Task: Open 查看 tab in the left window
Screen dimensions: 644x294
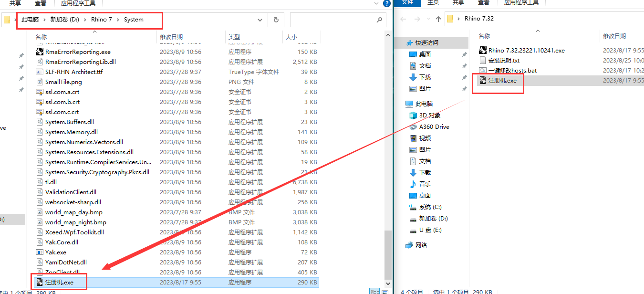Action: (x=41, y=3)
